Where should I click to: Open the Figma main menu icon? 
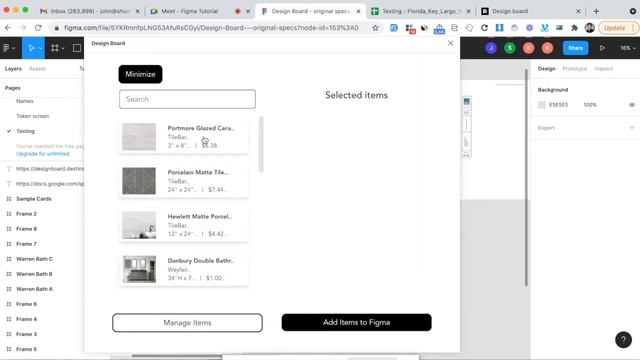[x=6, y=48]
